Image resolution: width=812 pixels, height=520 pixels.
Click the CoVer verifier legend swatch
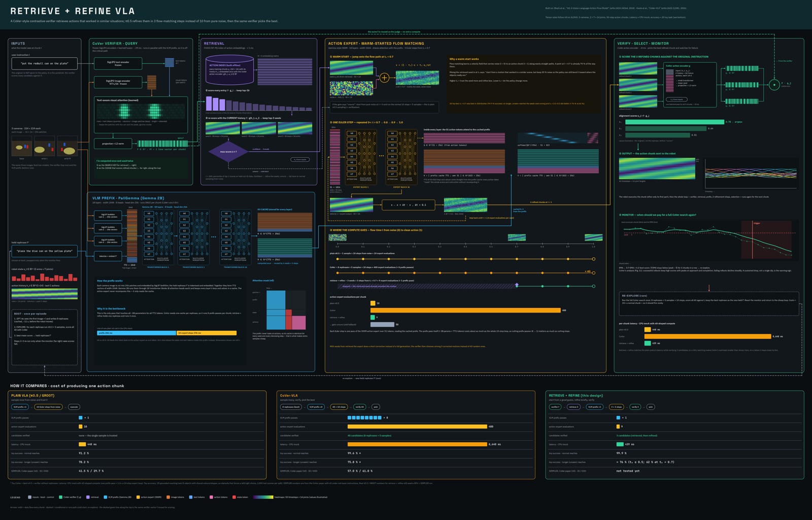tap(60, 497)
